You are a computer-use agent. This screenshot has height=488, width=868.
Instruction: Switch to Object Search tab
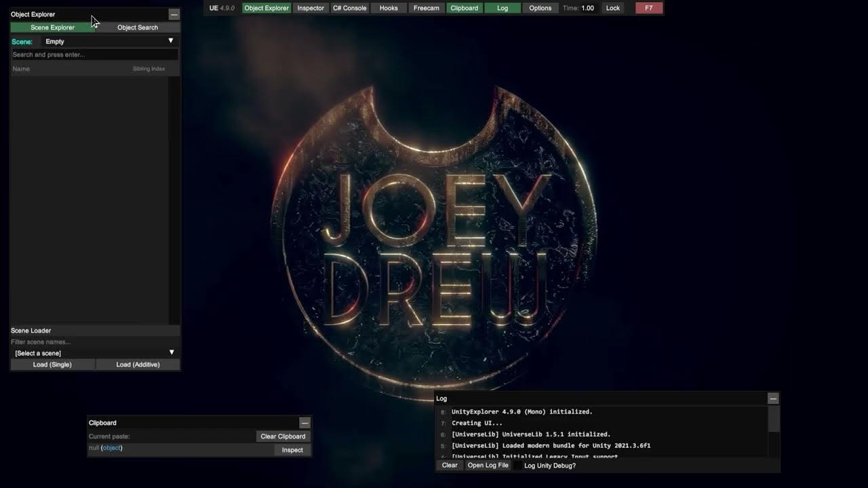[x=138, y=28]
